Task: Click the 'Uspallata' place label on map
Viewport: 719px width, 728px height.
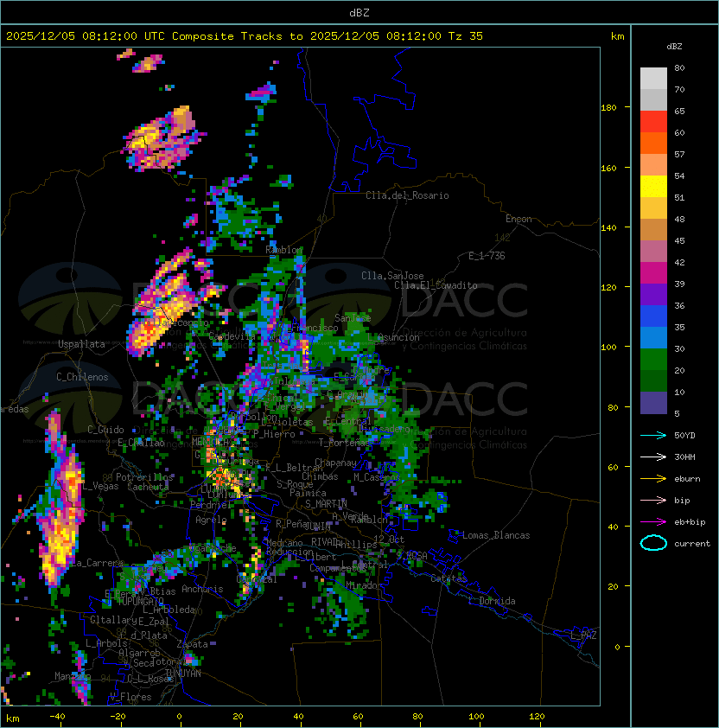Action: [x=81, y=344]
